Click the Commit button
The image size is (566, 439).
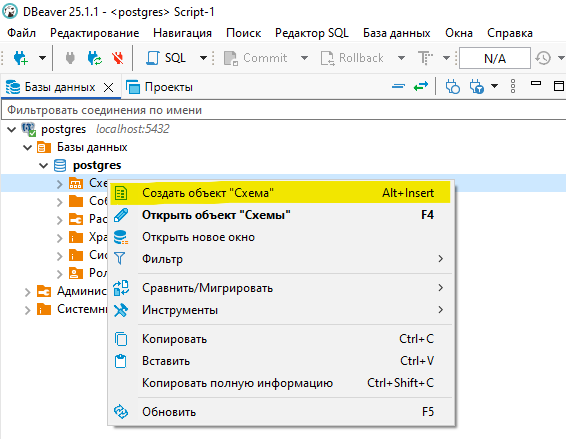tap(255, 58)
